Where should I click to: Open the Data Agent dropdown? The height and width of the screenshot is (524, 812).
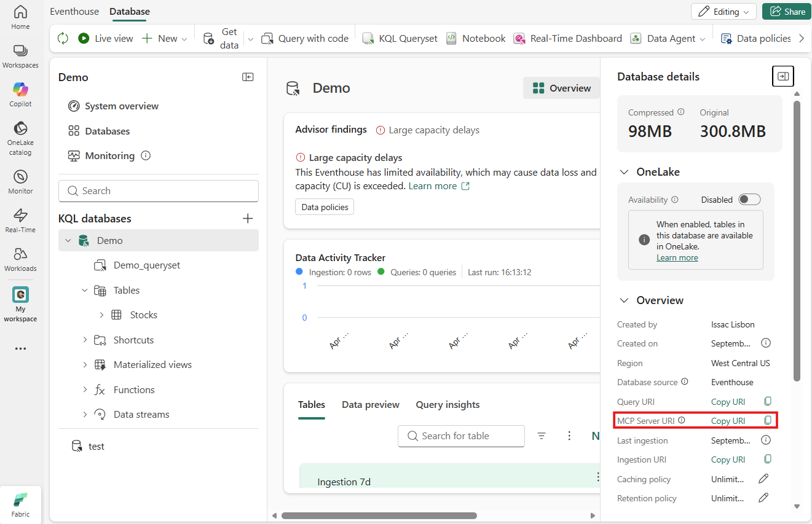coord(668,38)
